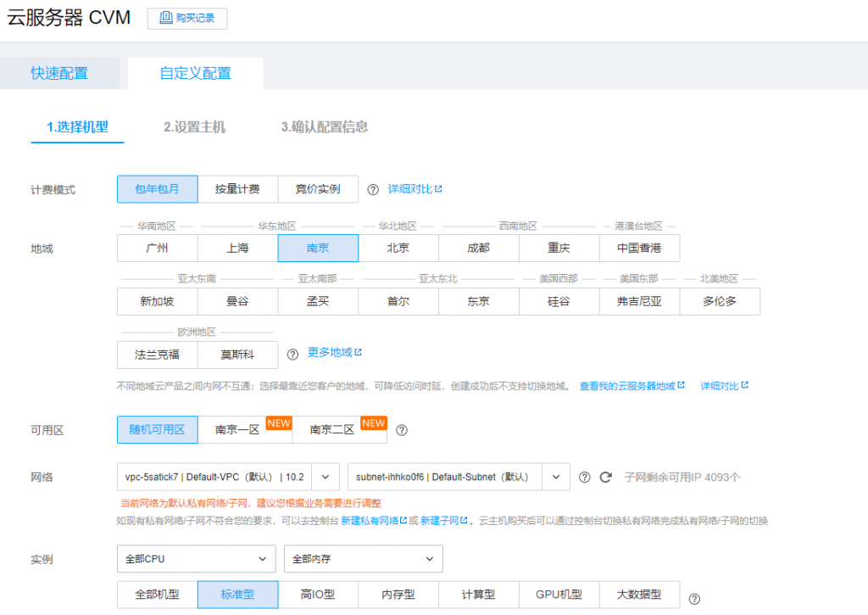
Task: Choose 按量计费 billing mode
Action: pos(237,189)
